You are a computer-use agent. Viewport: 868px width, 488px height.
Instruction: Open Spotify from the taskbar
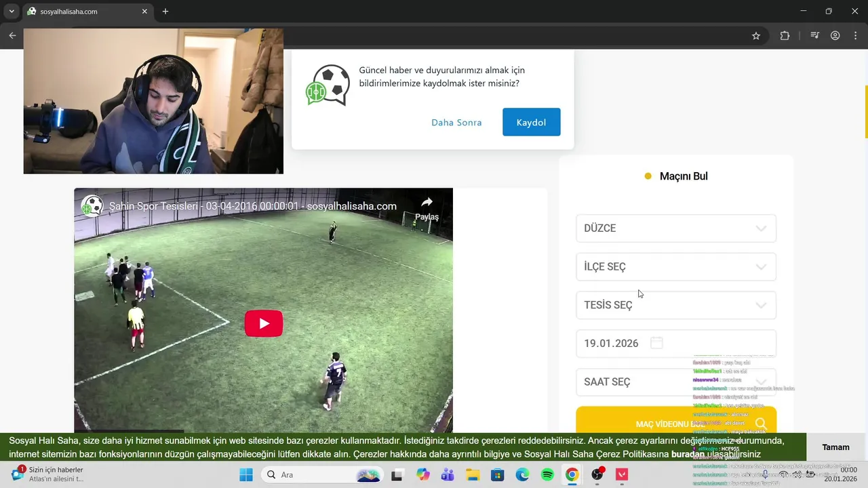(547, 474)
